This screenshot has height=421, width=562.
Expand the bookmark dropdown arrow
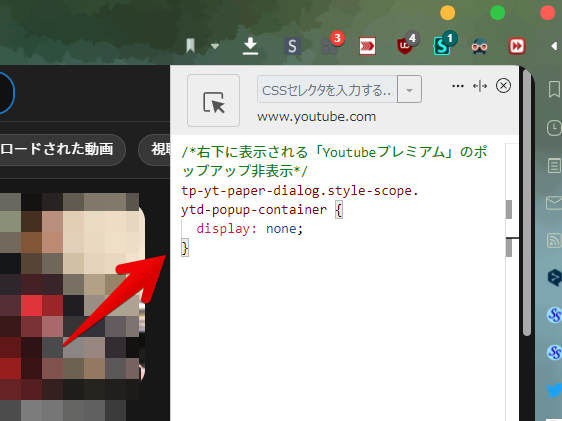pos(215,46)
